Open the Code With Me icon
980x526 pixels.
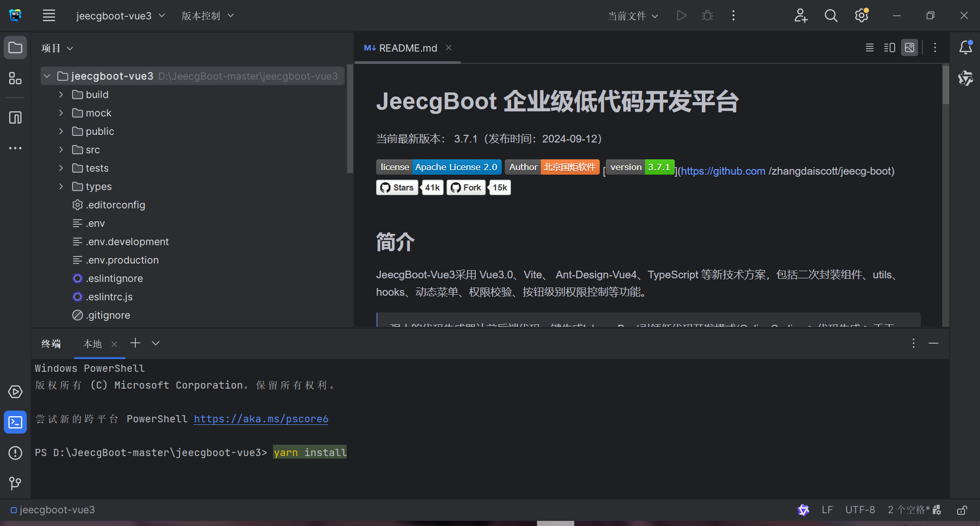click(801, 15)
